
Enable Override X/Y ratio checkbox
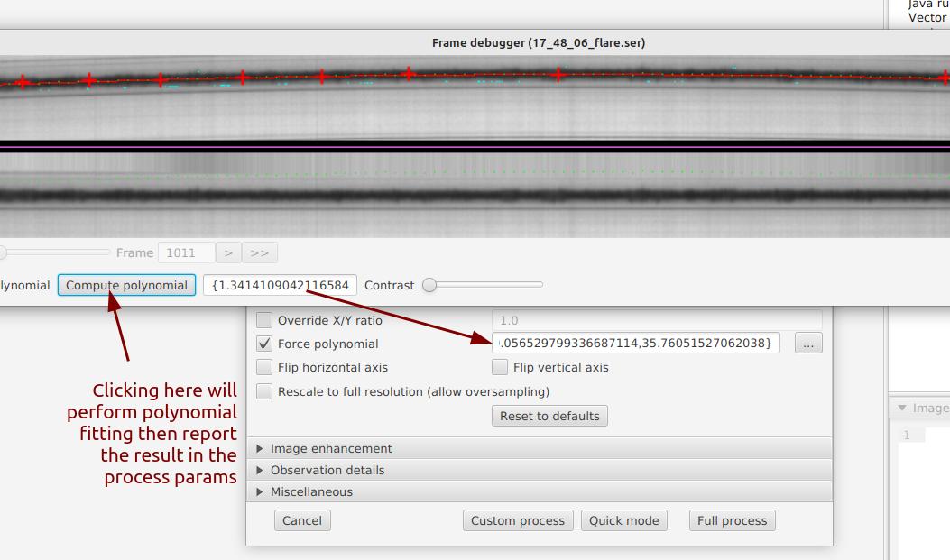264,320
